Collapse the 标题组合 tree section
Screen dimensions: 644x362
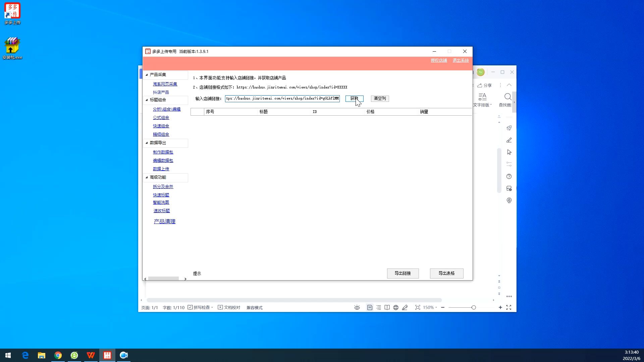(x=147, y=100)
